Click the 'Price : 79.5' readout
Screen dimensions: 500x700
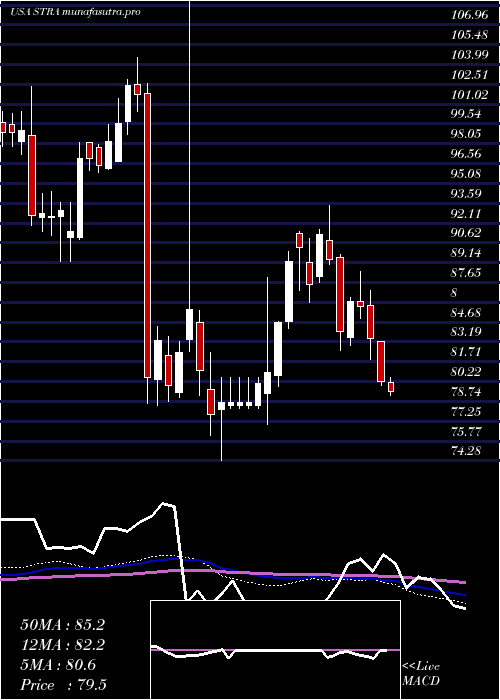[63, 684]
